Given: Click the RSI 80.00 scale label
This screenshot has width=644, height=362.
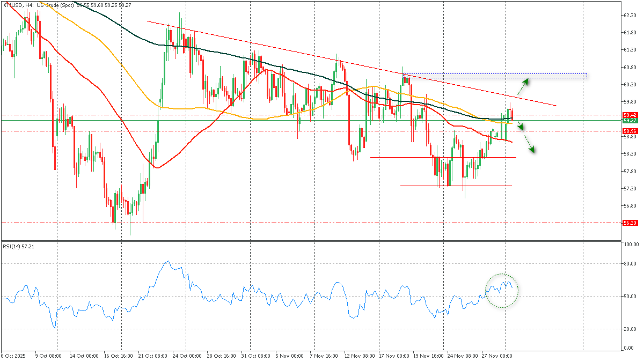Looking at the screenshot, I should tap(630, 264).
